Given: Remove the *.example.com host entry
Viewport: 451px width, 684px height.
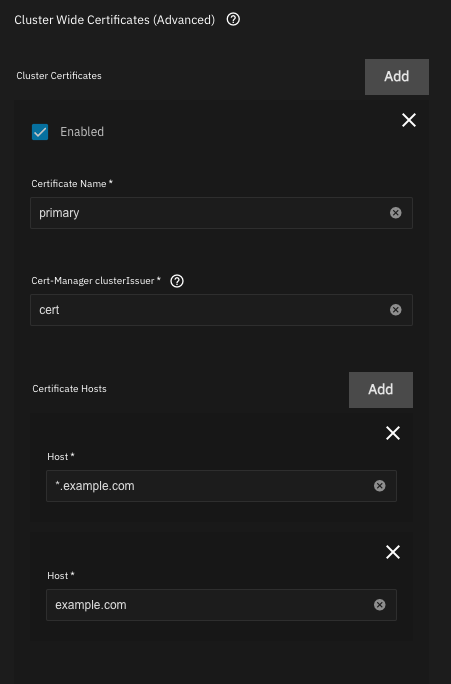Looking at the screenshot, I should coord(393,433).
